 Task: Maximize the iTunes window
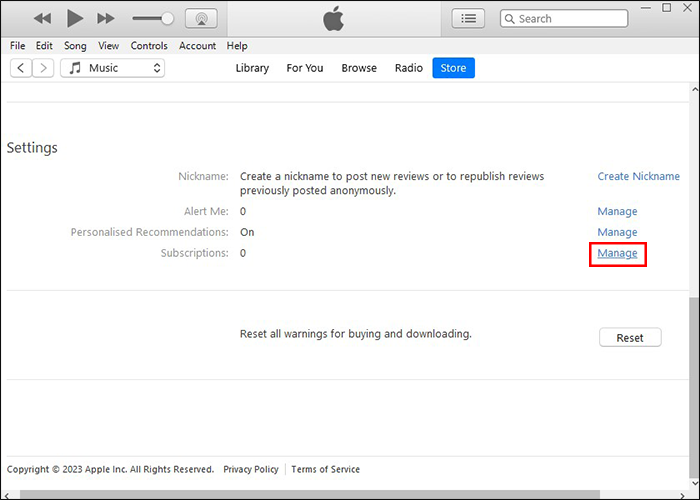click(x=667, y=8)
